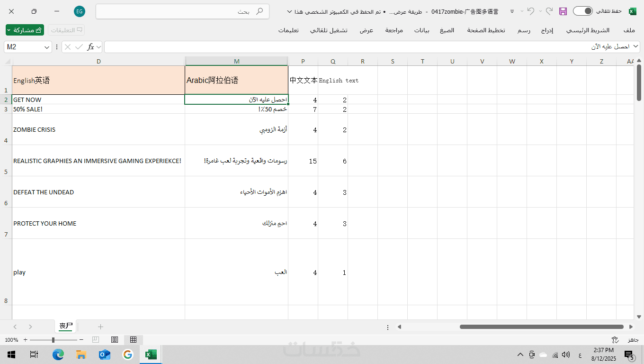Select all cells using the corner triangle
This screenshot has height=364, width=644.
tap(8, 61)
